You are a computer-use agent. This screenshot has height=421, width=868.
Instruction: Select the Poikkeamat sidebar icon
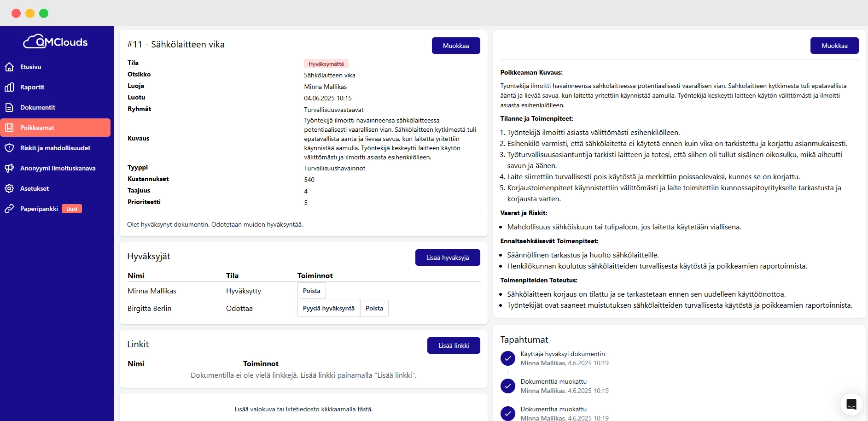click(x=10, y=128)
